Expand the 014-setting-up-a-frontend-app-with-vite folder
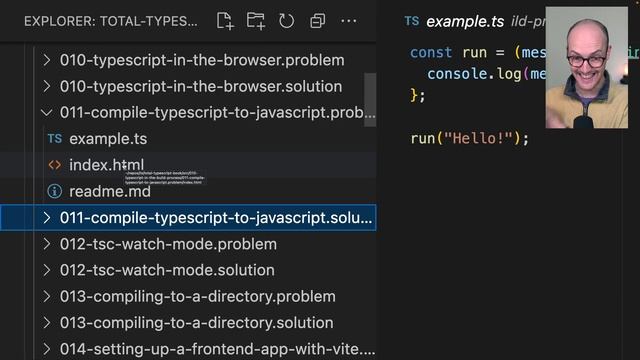This screenshot has width=640, height=360. tap(47, 349)
